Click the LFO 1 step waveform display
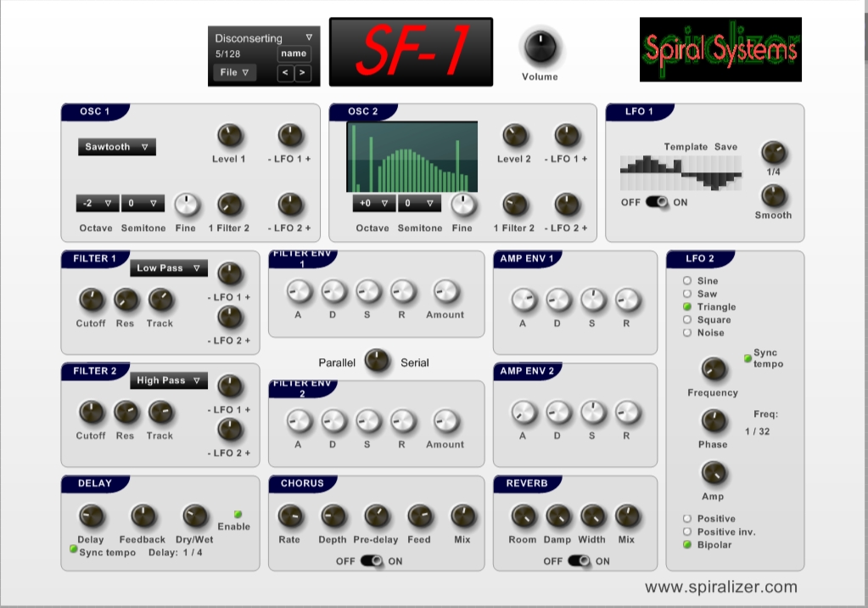The height and width of the screenshot is (608, 868). pos(680,173)
